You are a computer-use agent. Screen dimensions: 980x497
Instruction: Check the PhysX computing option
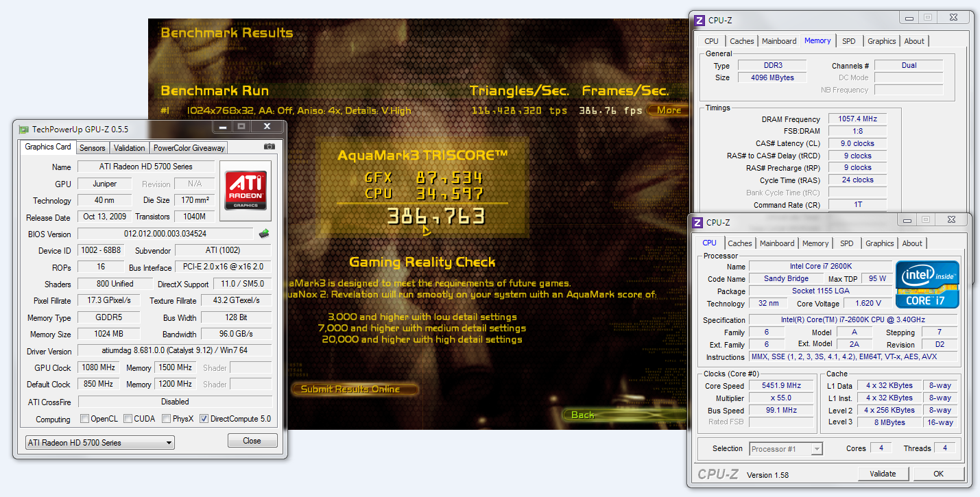click(166, 419)
